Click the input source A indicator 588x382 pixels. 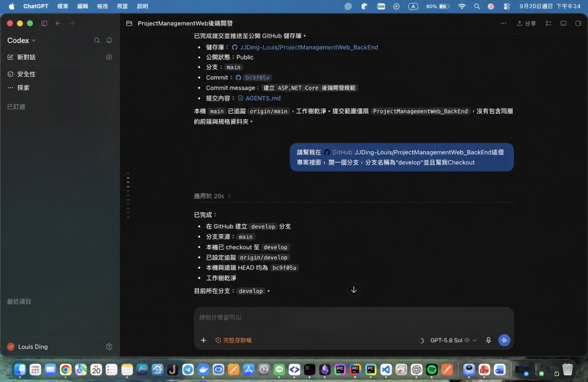[413, 6]
